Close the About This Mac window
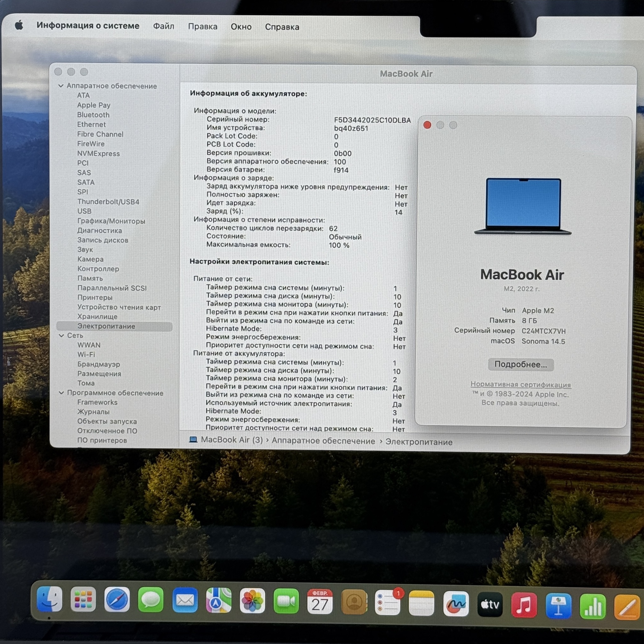The width and height of the screenshot is (644, 644). (427, 125)
